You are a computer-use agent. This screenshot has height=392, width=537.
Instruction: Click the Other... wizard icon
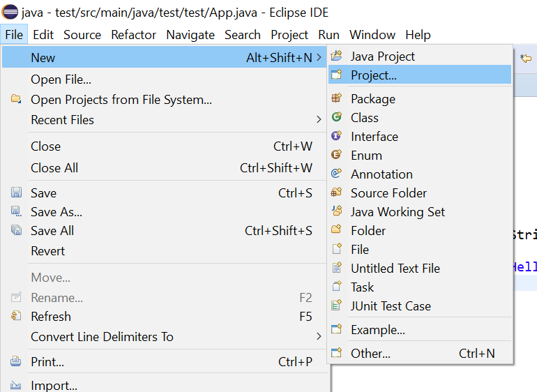pyautogui.click(x=336, y=353)
